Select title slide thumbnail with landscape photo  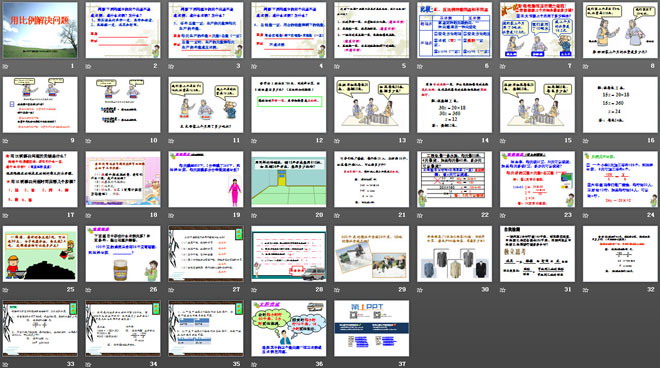pos(40,30)
